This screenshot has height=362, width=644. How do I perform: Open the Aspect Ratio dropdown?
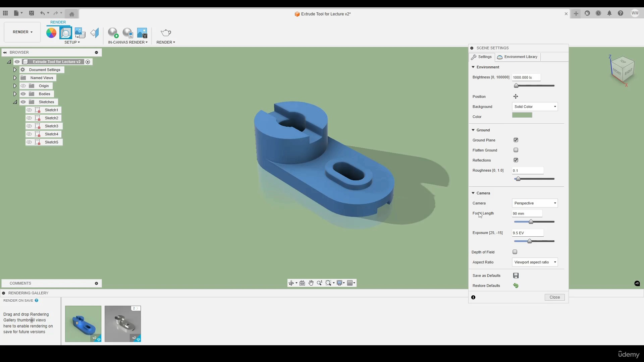tap(535, 262)
